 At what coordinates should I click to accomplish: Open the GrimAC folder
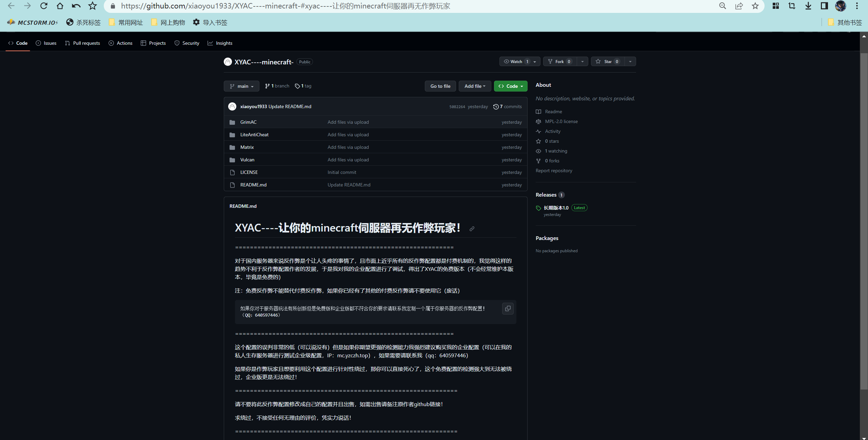[248, 122]
